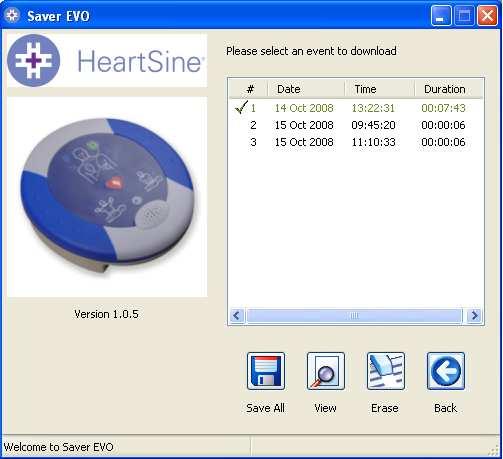Click the Welcome to Saver EVO status text
The image size is (503, 459).
tap(59, 447)
